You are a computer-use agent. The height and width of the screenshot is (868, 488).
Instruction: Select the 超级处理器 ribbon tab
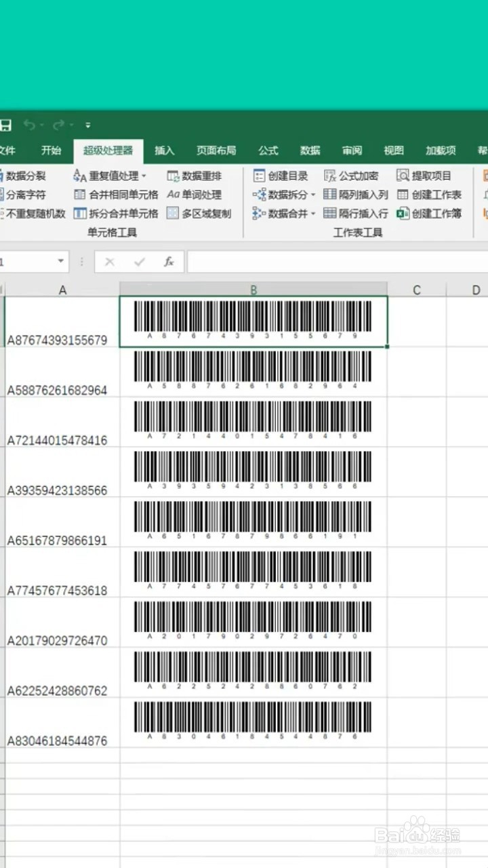tap(108, 151)
